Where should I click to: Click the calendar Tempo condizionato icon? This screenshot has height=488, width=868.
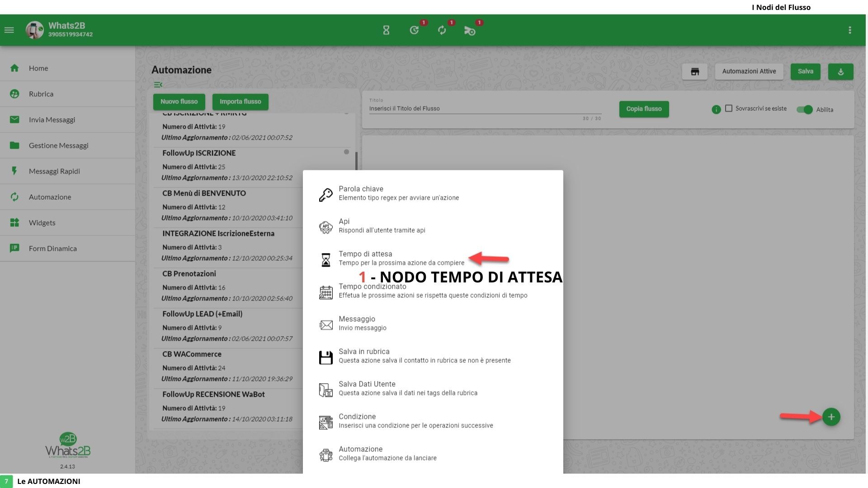325,292
